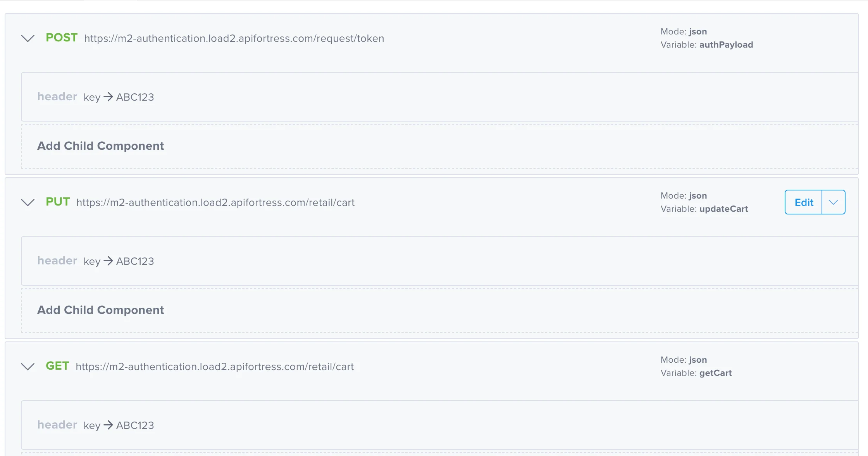Open the header key ABC123 under POST
868x456 pixels.
tap(96, 97)
